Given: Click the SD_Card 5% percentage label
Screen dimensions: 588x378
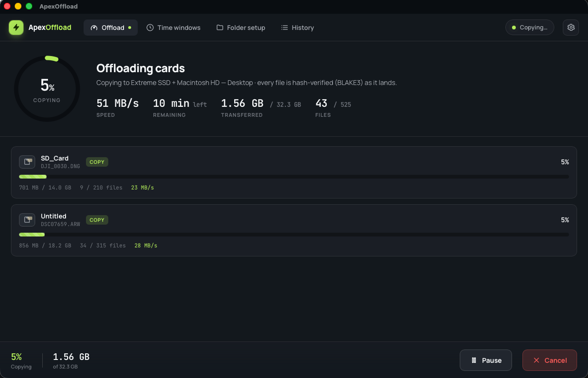Looking at the screenshot, I should click(x=565, y=162).
